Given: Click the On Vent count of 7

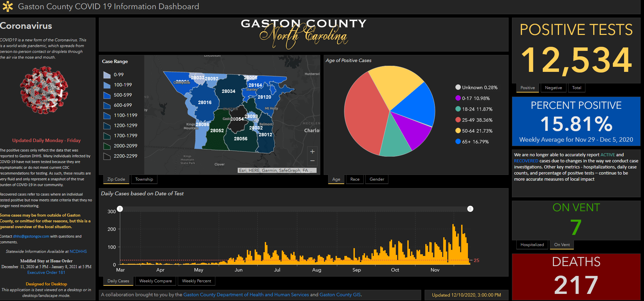Looking at the screenshot, I should (576, 227).
